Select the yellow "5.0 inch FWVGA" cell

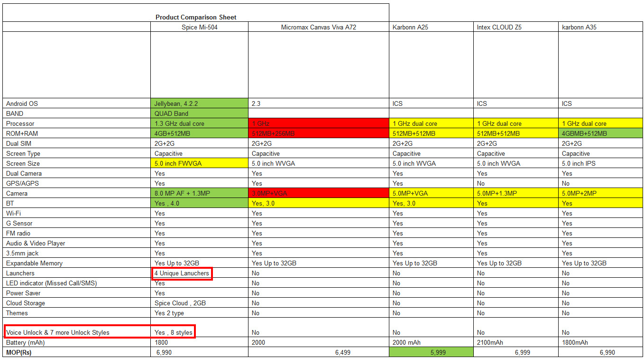[199, 163]
